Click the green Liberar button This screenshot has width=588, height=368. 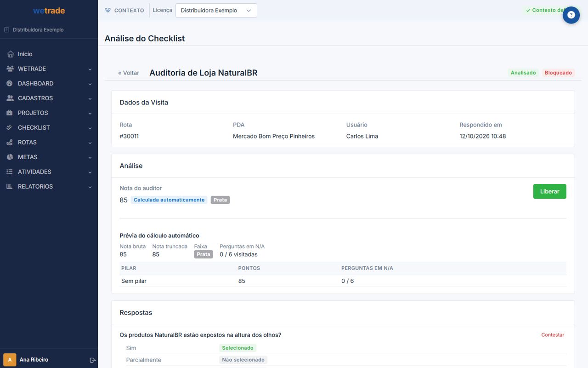[549, 191]
